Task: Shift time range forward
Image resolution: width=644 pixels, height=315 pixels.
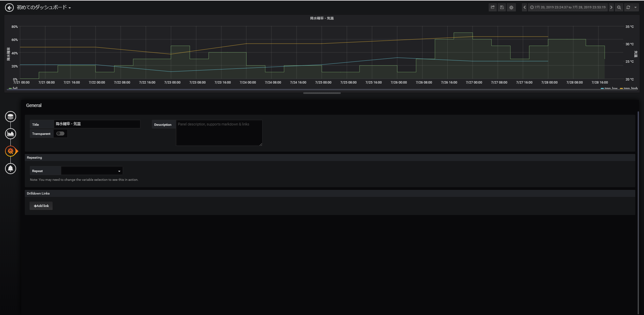Action: [x=611, y=7]
